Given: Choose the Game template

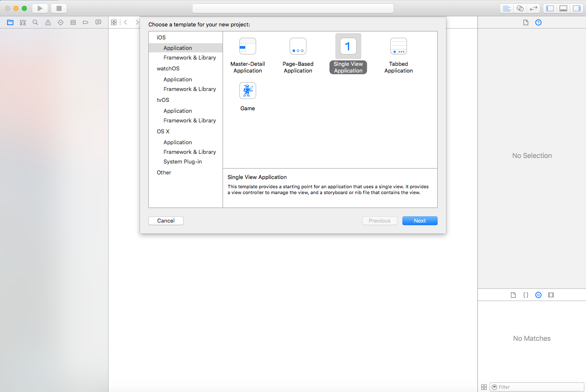Looking at the screenshot, I should 248,97.
